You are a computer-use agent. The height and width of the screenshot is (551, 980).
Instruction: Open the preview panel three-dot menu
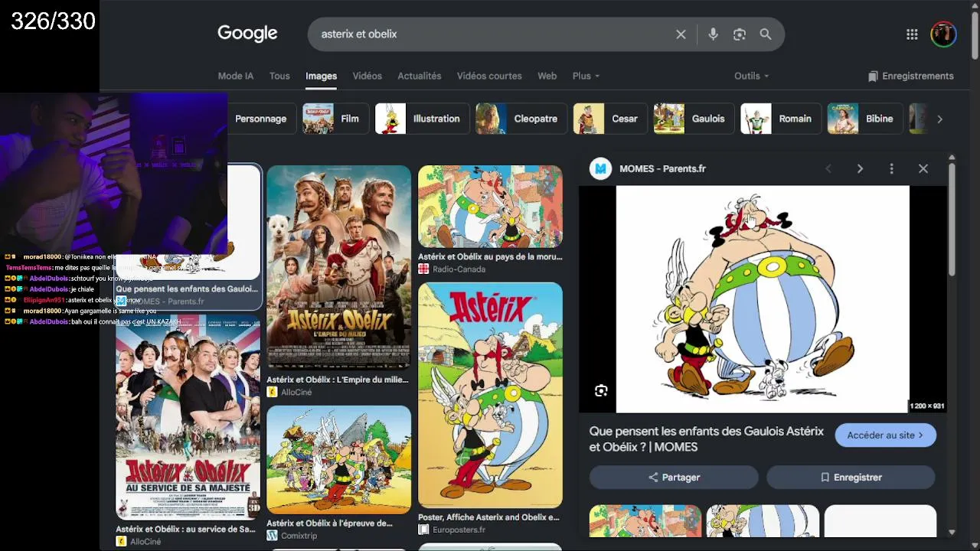click(891, 168)
